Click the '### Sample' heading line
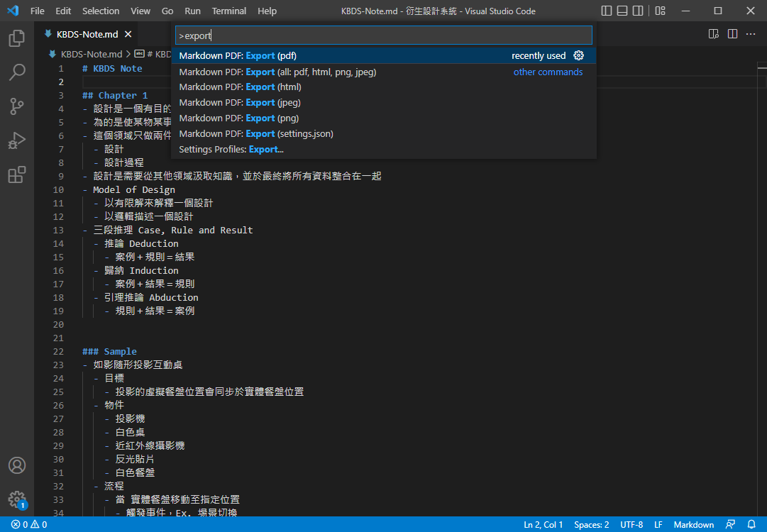Viewport: 767px width, 532px height. (x=109, y=352)
